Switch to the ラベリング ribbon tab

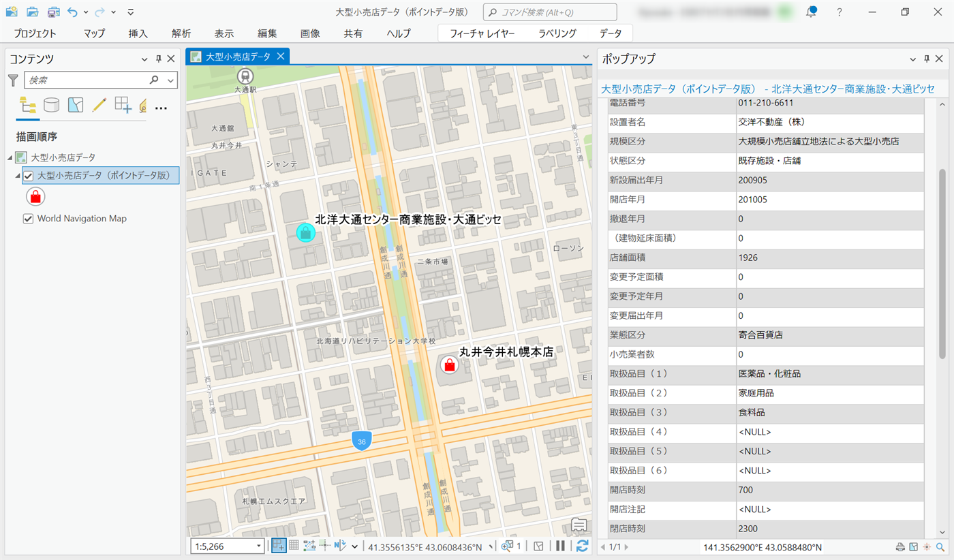click(x=557, y=33)
